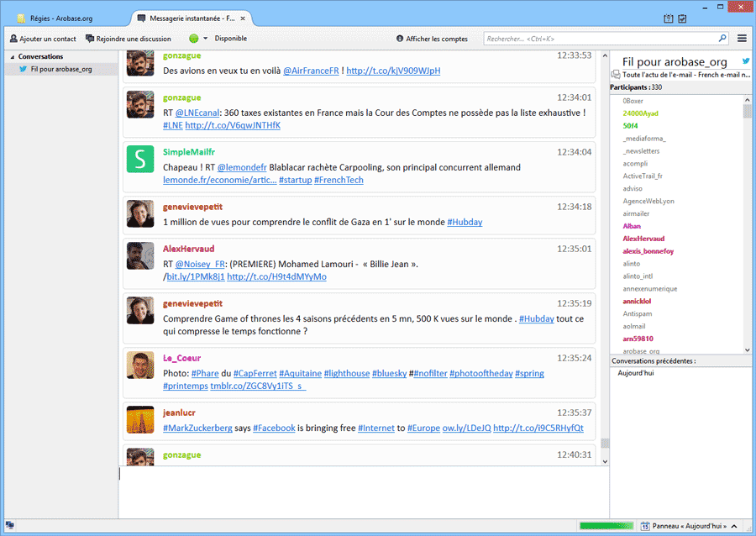The image size is (756, 536).
Task: Open the bit.ly/1PMk8j1 link
Action: (x=196, y=276)
